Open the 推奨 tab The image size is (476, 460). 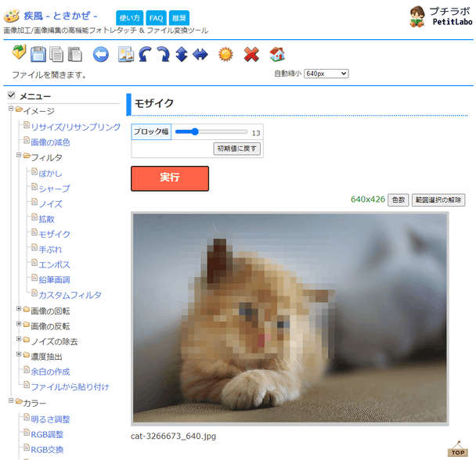(x=179, y=18)
